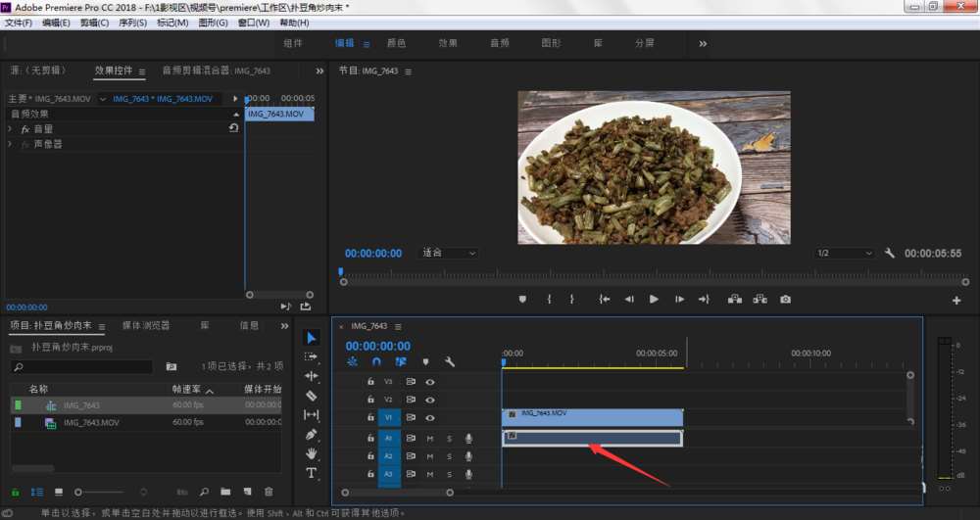This screenshot has width=980, height=520.
Task: Open the 适合 zoom level dropdown
Action: pyautogui.click(x=450, y=253)
